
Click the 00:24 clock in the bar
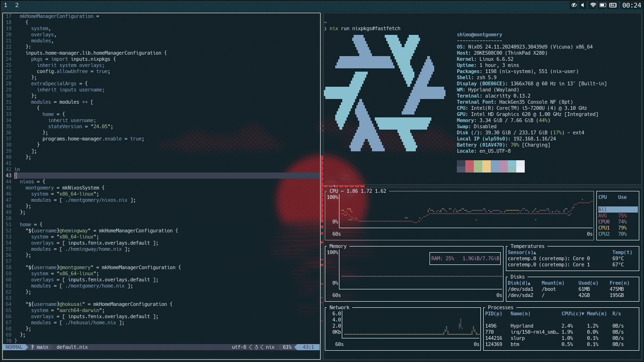[632, 5]
